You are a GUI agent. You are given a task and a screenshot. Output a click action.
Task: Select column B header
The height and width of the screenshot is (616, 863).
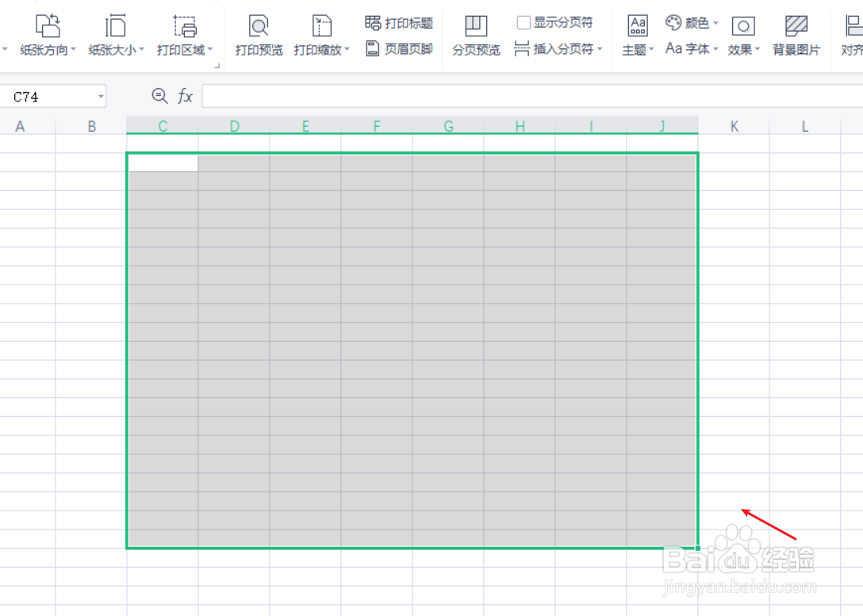tap(91, 126)
